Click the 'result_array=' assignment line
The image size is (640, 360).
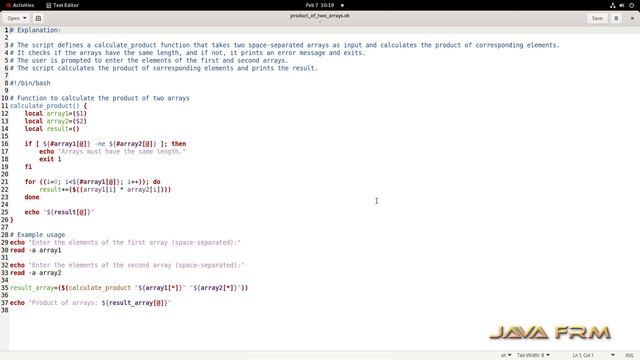(x=129, y=288)
